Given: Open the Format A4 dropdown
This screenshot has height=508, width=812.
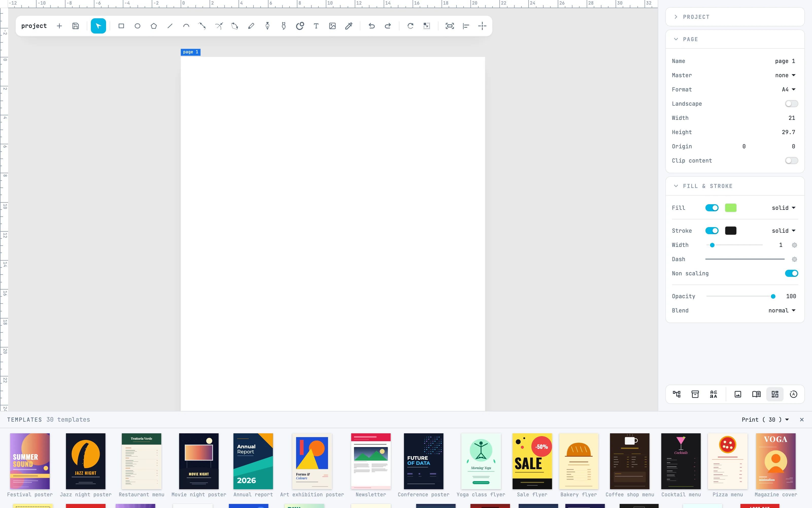Looking at the screenshot, I should click(788, 89).
